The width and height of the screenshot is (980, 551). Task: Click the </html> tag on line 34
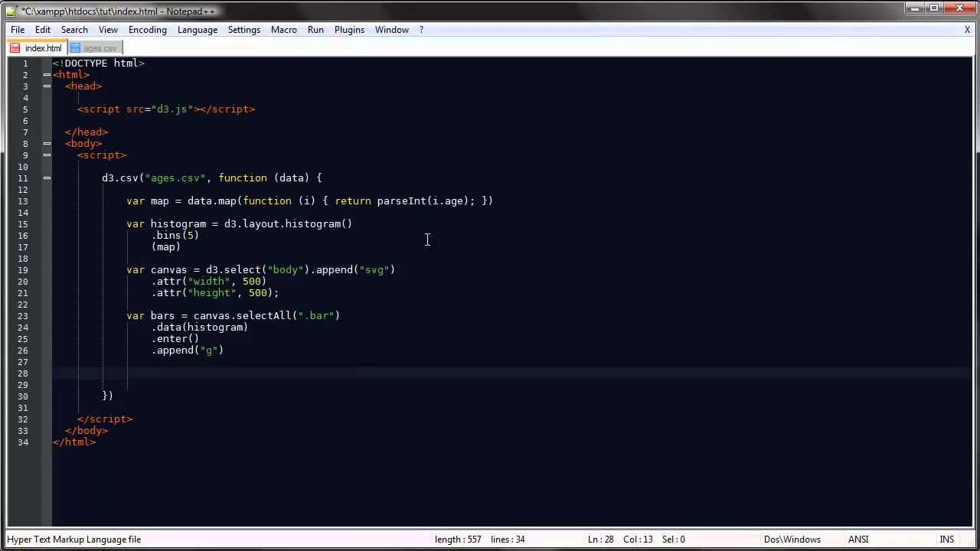pos(74,442)
